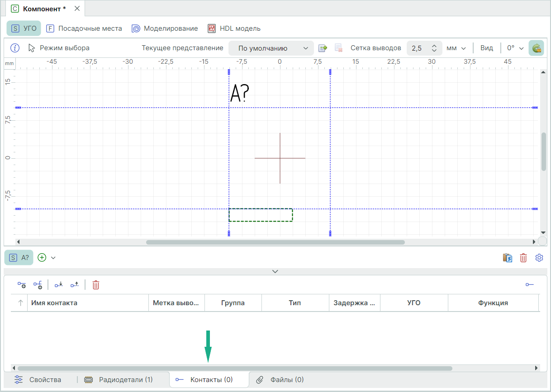Open the 'мм' units dropdown
The width and height of the screenshot is (551, 392).
pos(456,48)
